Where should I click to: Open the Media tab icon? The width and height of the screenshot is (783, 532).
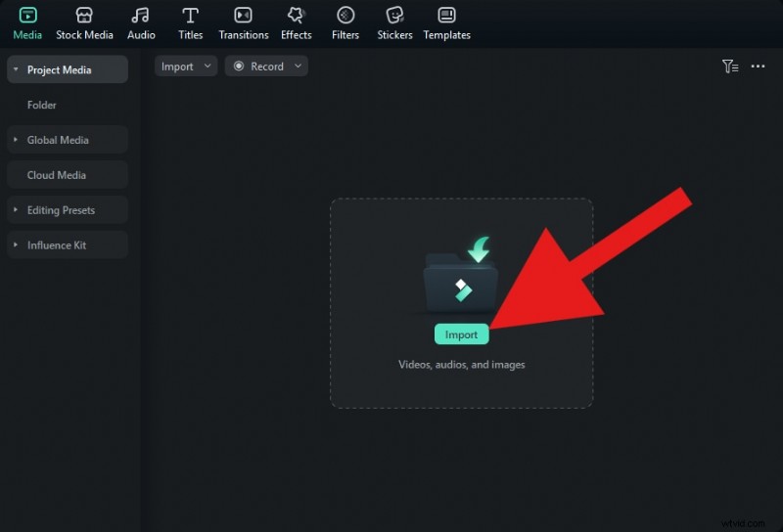(27, 16)
